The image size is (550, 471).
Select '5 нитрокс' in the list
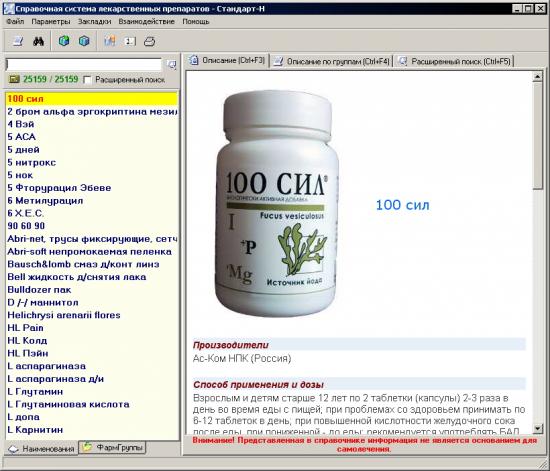[92, 162]
